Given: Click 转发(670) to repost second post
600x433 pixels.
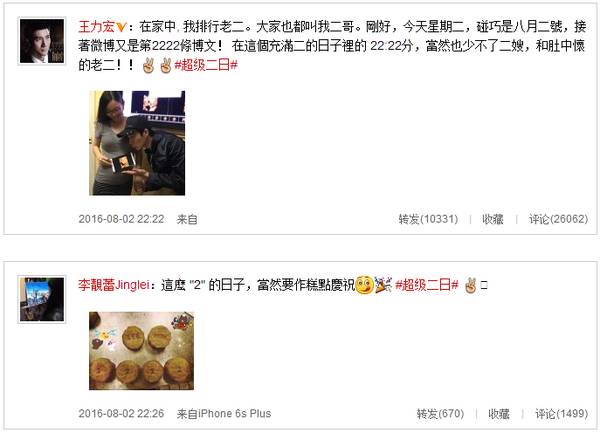Looking at the screenshot, I should [440, 413].
